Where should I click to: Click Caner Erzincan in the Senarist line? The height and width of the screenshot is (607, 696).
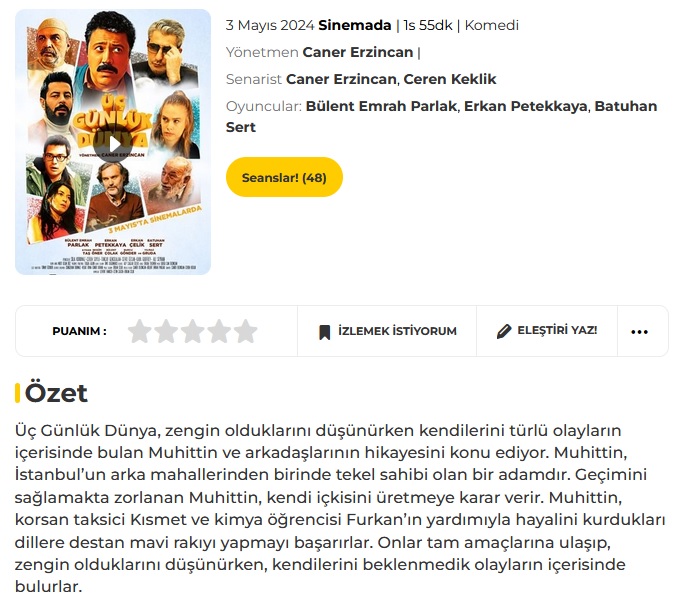pyautogui.click(x=341, y=79)
